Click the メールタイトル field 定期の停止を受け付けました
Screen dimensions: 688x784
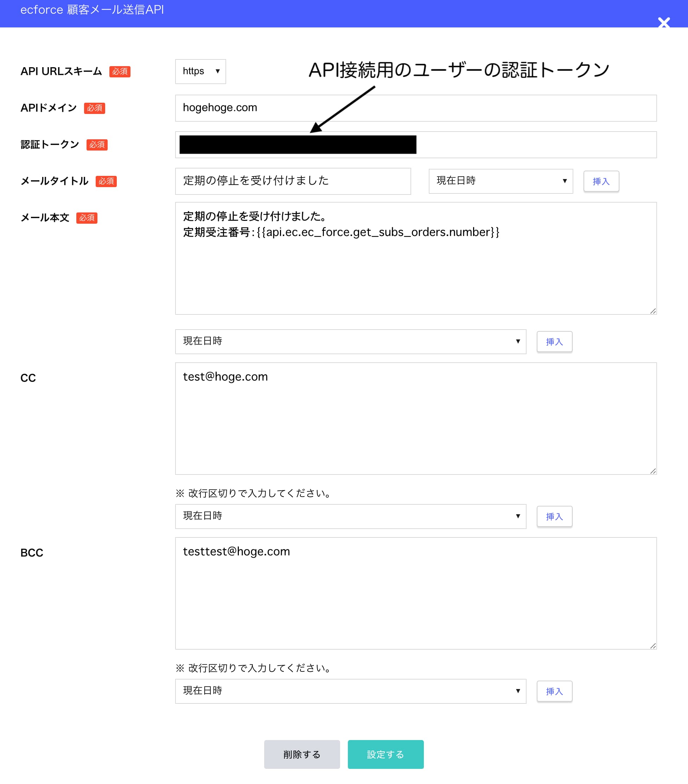292,181
